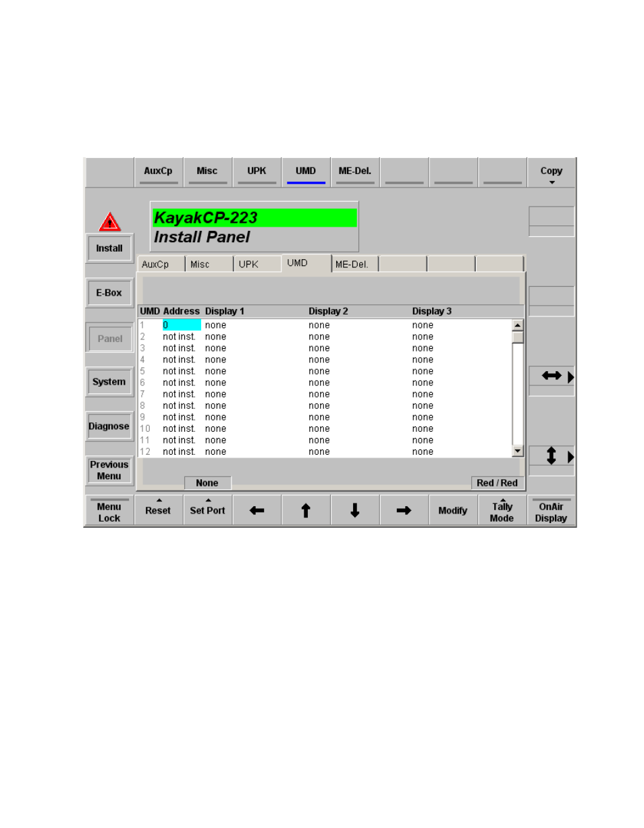The height and width of the screenshot is (828, 644).
Task: Click Display 1 value for UMD 1
Action: (x=216, y=325)
